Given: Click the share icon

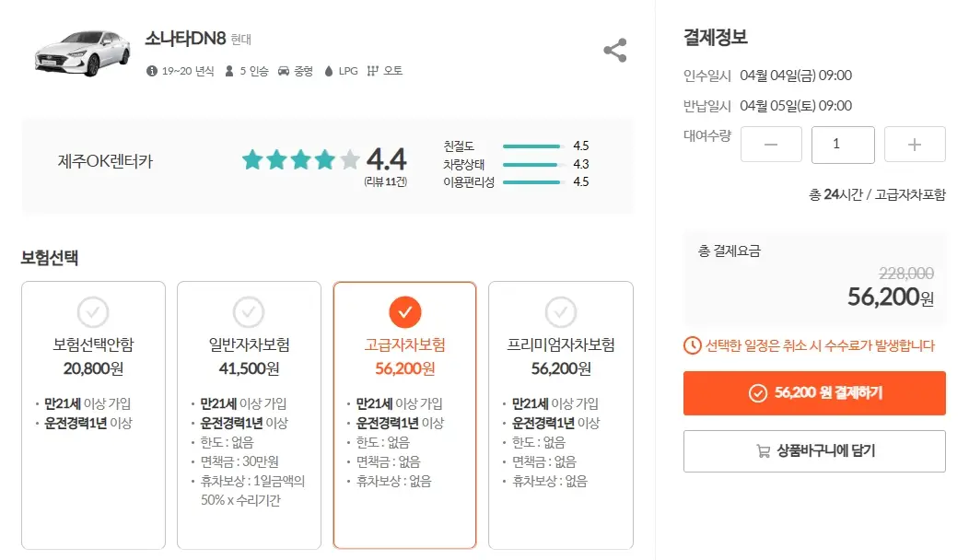Looking at the screenshot, I should (x=614, y=50).
